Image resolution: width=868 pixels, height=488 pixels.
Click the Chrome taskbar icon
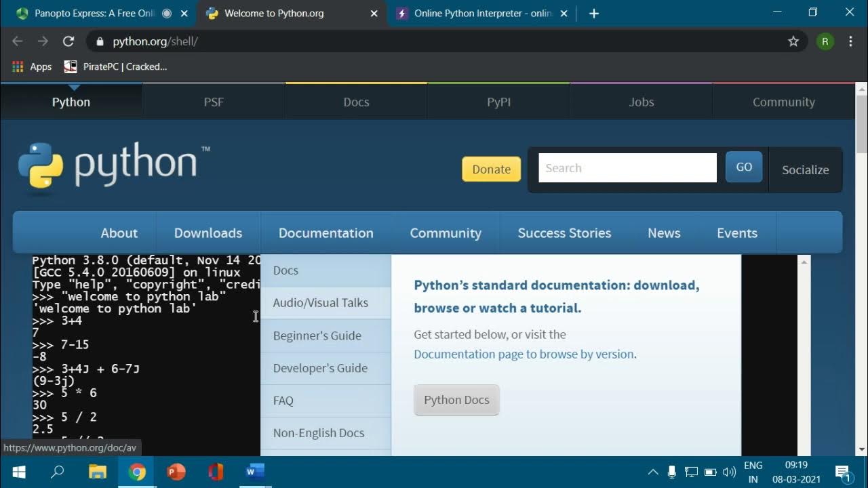[137, 472]
